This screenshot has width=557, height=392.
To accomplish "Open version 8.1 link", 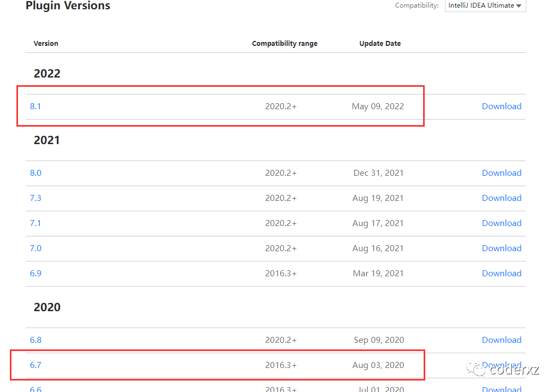I will [36, 106].
